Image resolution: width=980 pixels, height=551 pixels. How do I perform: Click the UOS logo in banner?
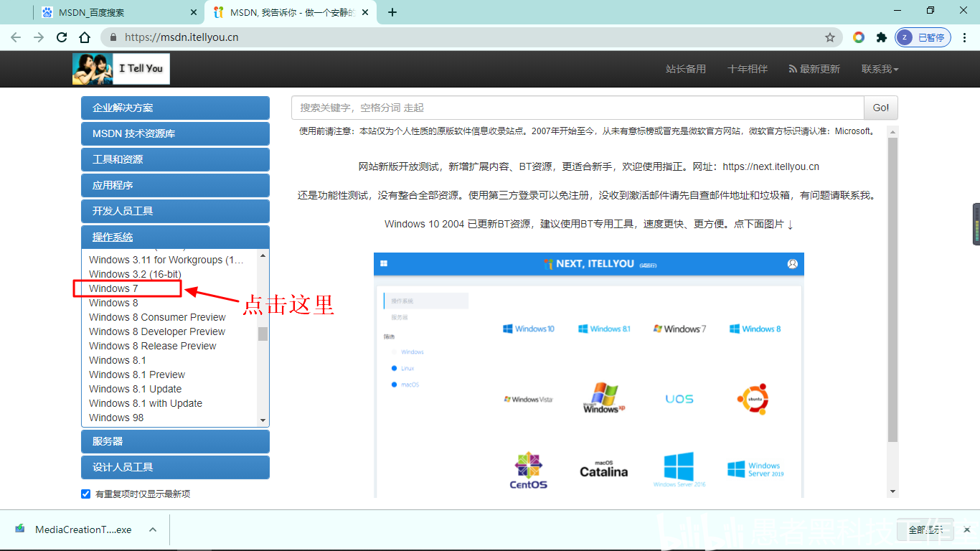[x=679, y=399]
